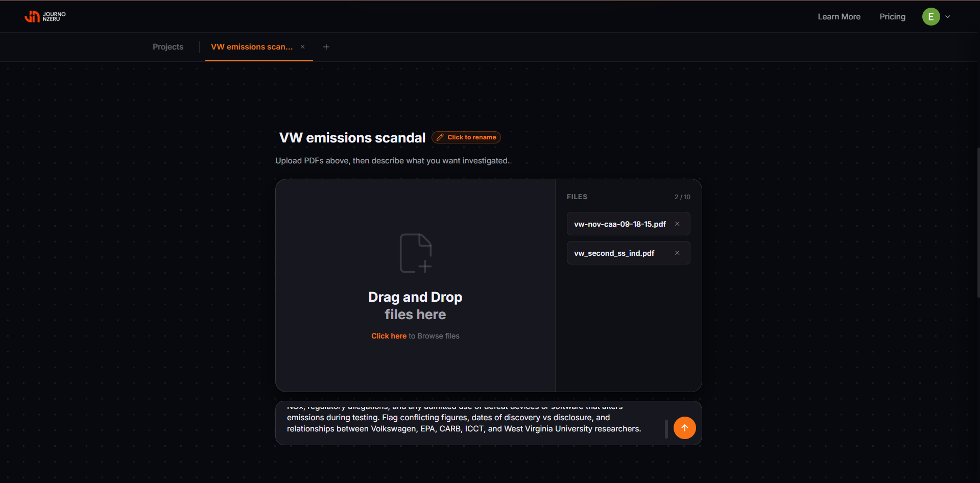Click the 2 / 10 file counter
The width and height of the screenshot is (980, 483).
[x=682, y=197]
